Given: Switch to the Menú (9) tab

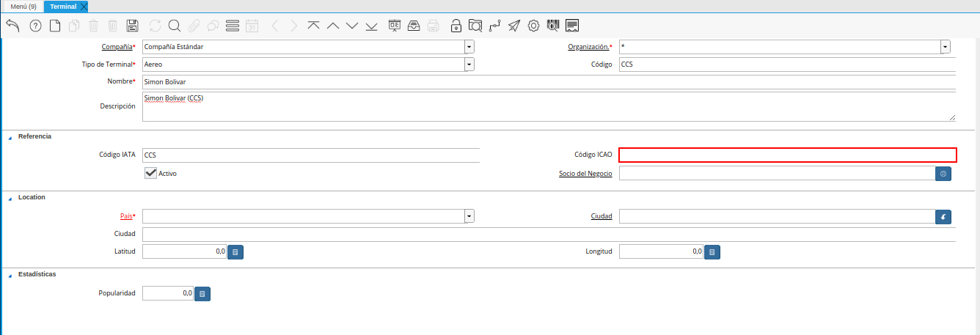Looking at the screenshot, I should 23,6.
